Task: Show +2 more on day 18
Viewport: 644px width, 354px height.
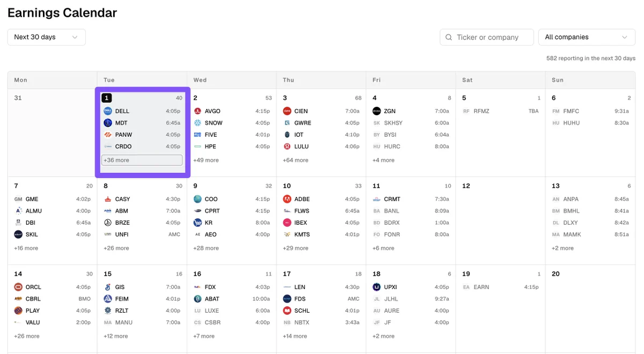Action: [x=384, y=336]
